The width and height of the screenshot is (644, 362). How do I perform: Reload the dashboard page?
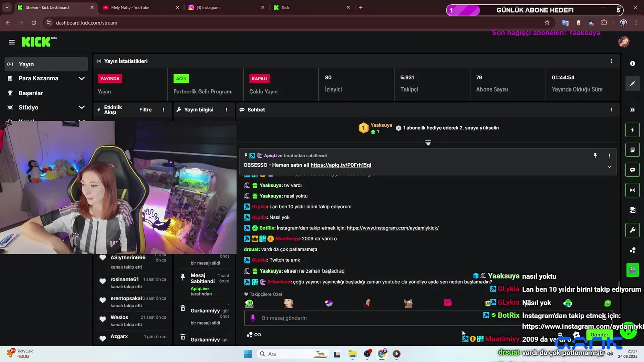pyautogui.click(x=34, y=23)
